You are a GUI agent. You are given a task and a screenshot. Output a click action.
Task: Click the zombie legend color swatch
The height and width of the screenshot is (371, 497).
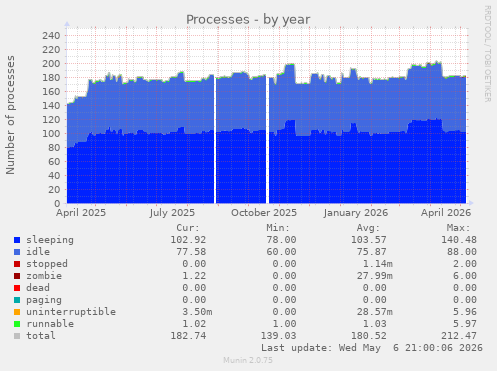pyautogui.click(x=17, y=276)
